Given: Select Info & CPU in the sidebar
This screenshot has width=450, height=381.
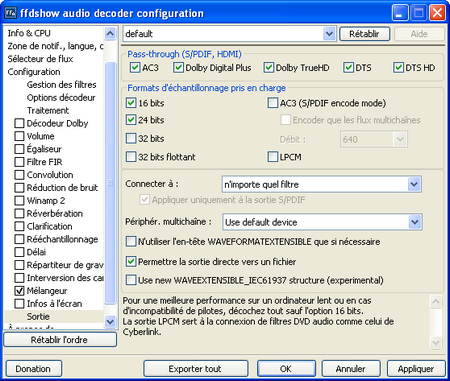Looking at the screenshot, I should (29, 33).
